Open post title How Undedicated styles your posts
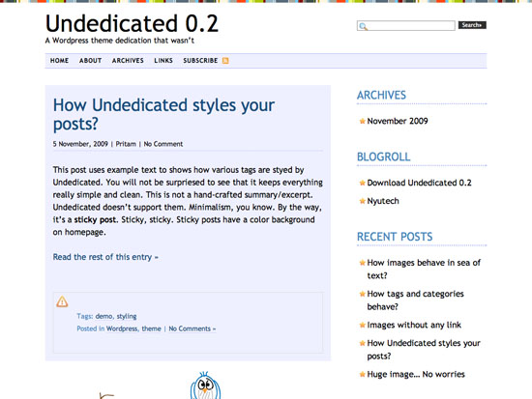This screenshot has height=399, width=532. [163, 114]
